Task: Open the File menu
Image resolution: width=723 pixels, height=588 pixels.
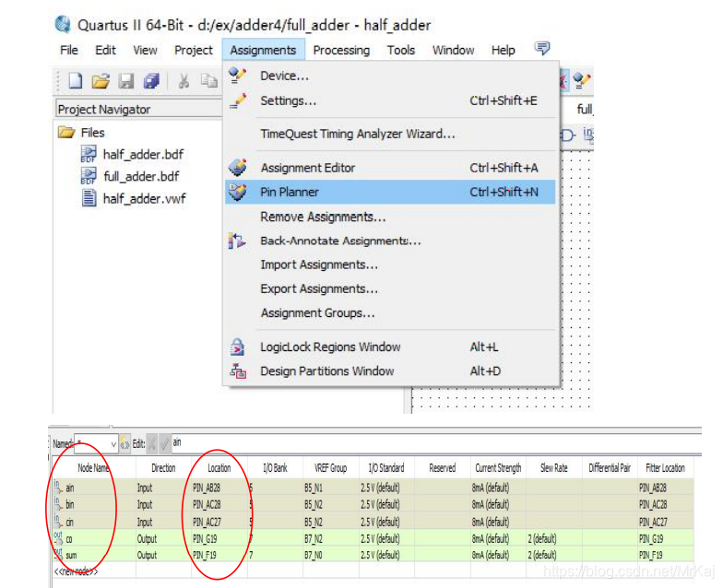Action: [68, 50]
